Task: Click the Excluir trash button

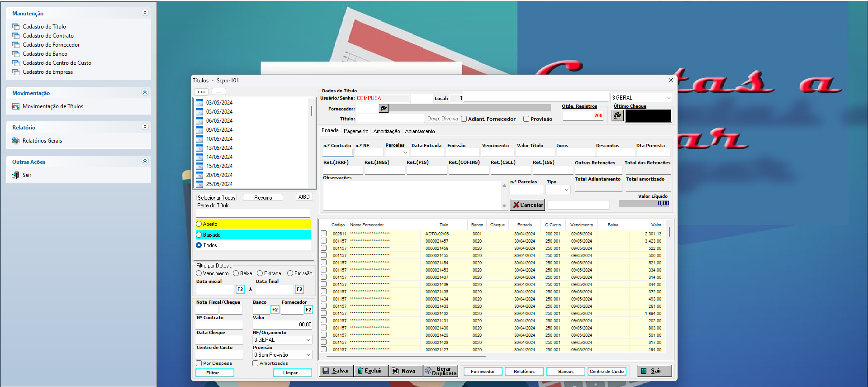Action: tap(370, 371)
